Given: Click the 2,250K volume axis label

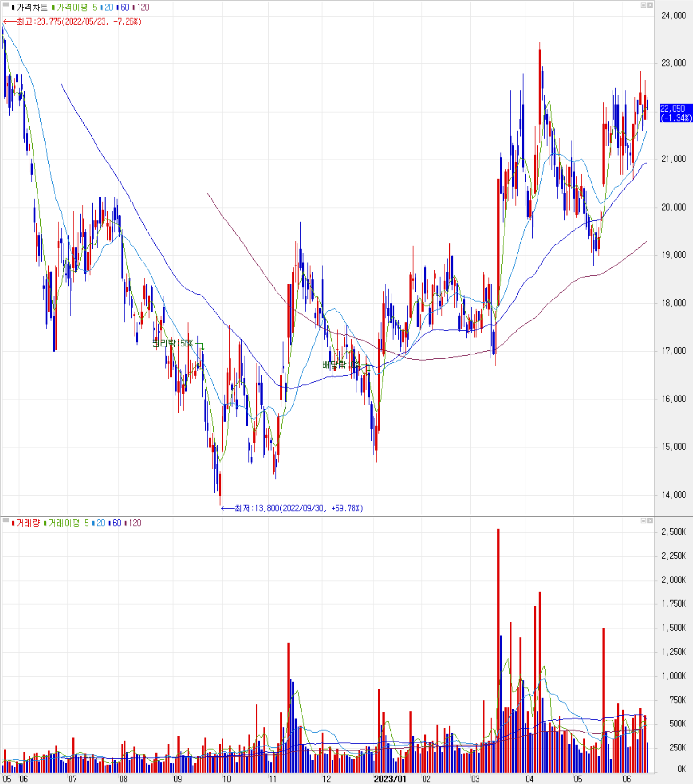Looking at the screenshot, I should [x=673, y=556].
